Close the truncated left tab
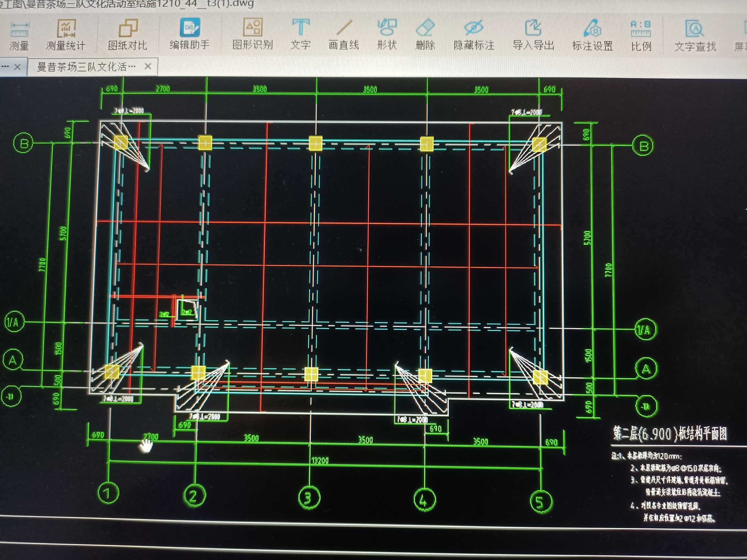The width and height of the screenshot is (747, 560). point(17,67)
